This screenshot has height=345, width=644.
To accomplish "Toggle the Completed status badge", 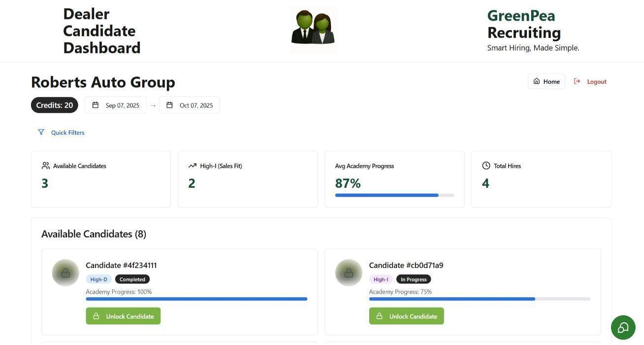I will [x=132, y=279].
